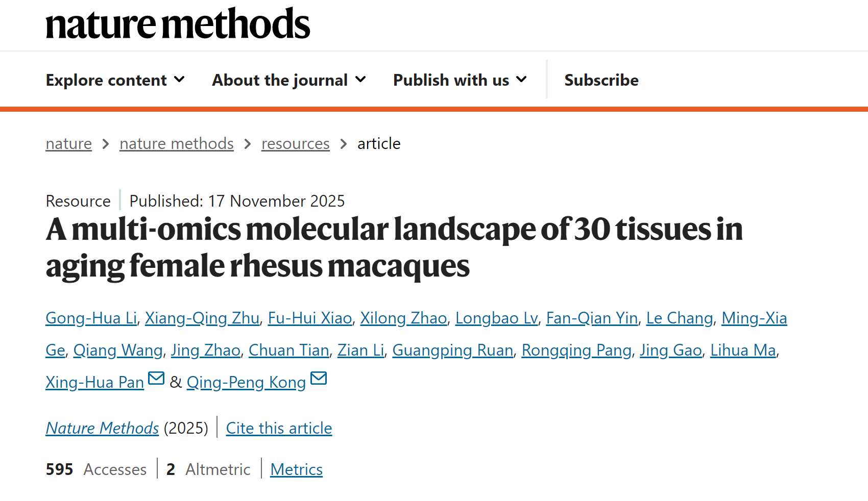This screenshot has height=501, width=868.
Task: Click the Cite this article link
Action: click(279, 428)
